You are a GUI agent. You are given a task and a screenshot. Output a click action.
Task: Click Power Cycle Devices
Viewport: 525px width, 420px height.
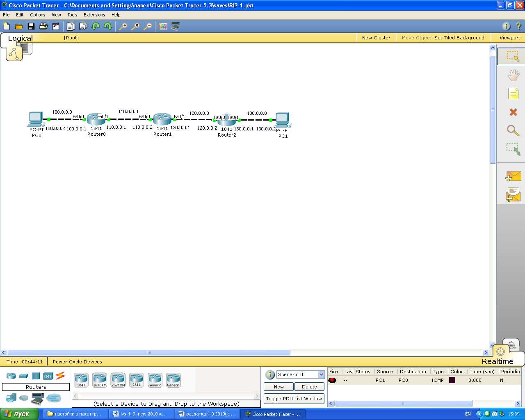click(77, 362)
